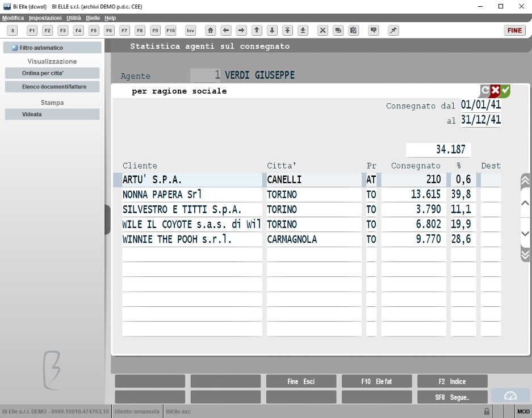This screenshot has width=532, height=418.
Task: Move up one row with single-up chevron
Action: click(x=525, y=203)
